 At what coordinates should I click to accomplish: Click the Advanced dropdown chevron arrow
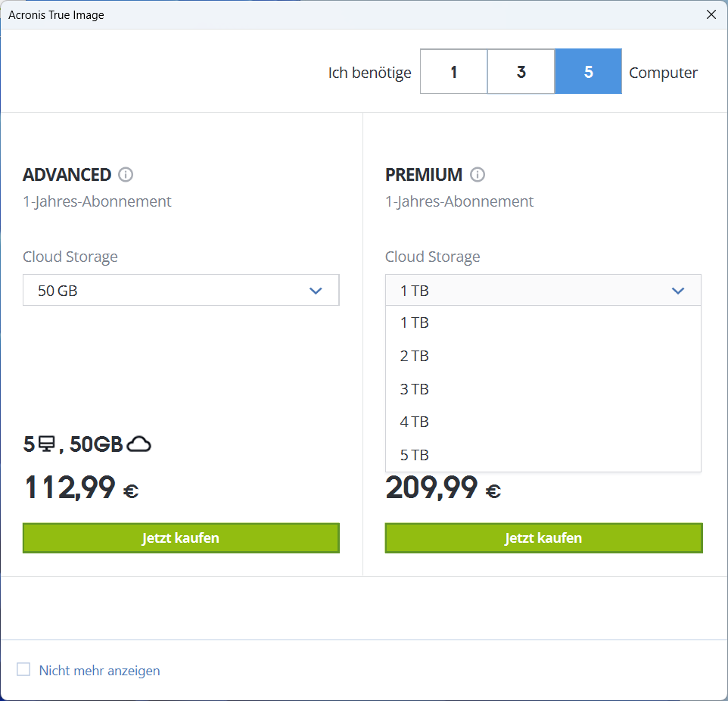(316, 291)
